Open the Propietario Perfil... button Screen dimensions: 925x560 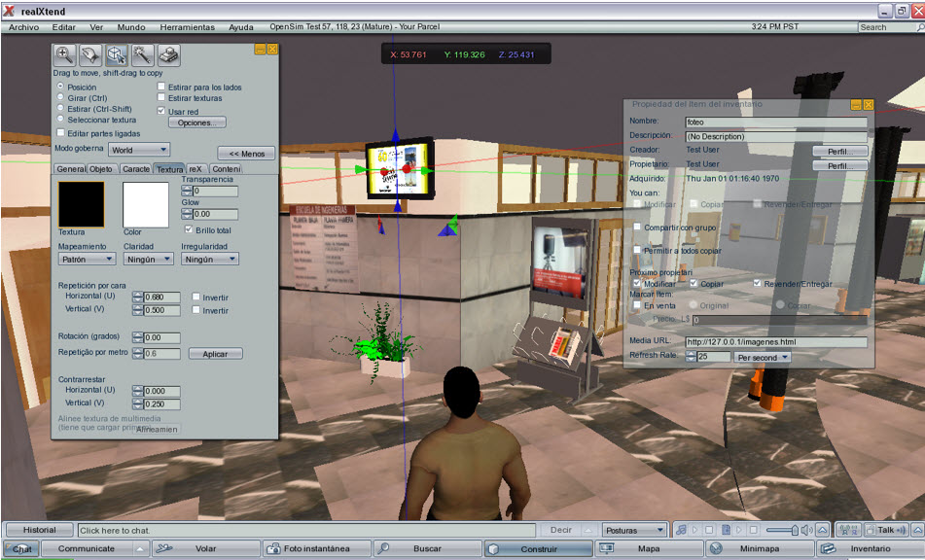pos(840,165)
